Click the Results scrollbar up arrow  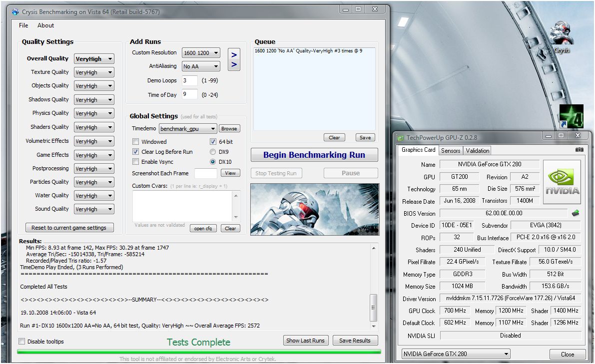point(373,248)
